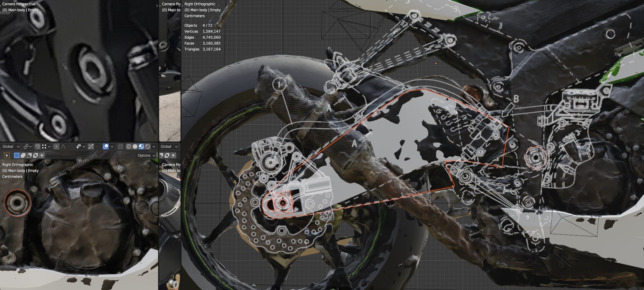Choose the Extend Selection mode icon
This screenshot has width=644, height=290.
[23, 155]
